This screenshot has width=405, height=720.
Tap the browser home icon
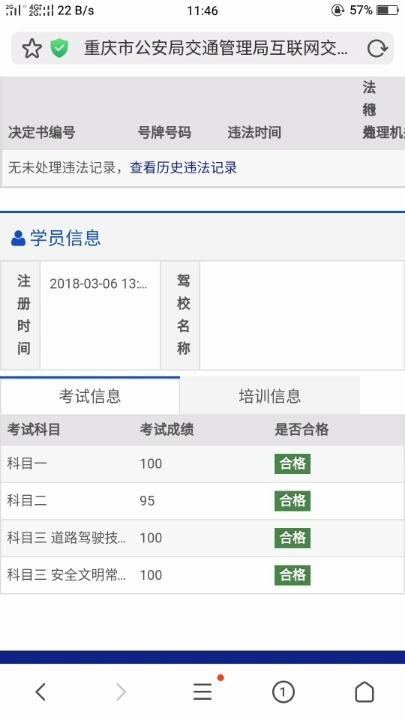[364, 692]
